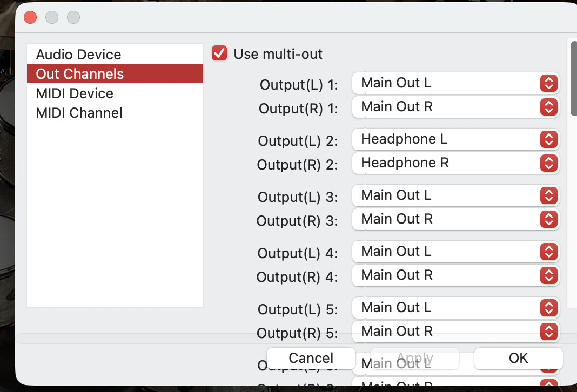The height and width of the screenshot is (392, 577).
Task: Close the settings window
Action: [x=30, y=17]
